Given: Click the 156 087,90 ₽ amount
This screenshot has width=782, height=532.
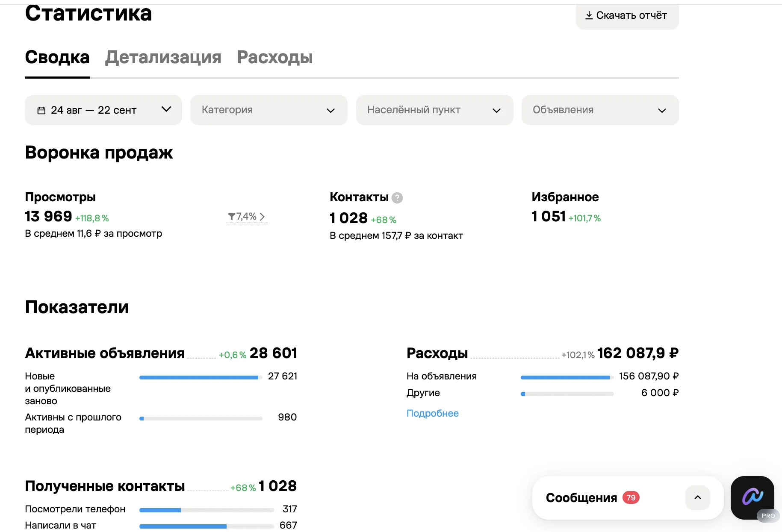Looking at the screenshot, I should pos(649,376).
